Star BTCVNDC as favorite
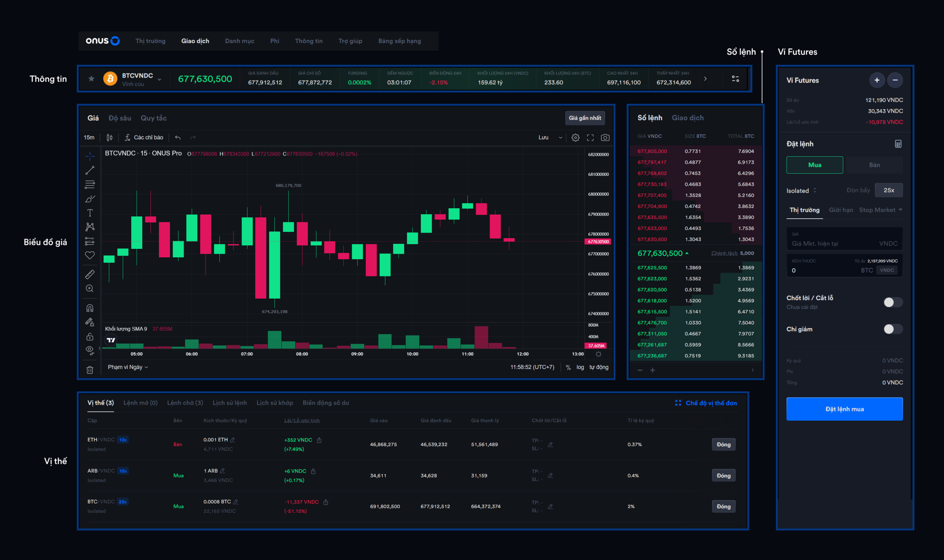 [91, 79]
